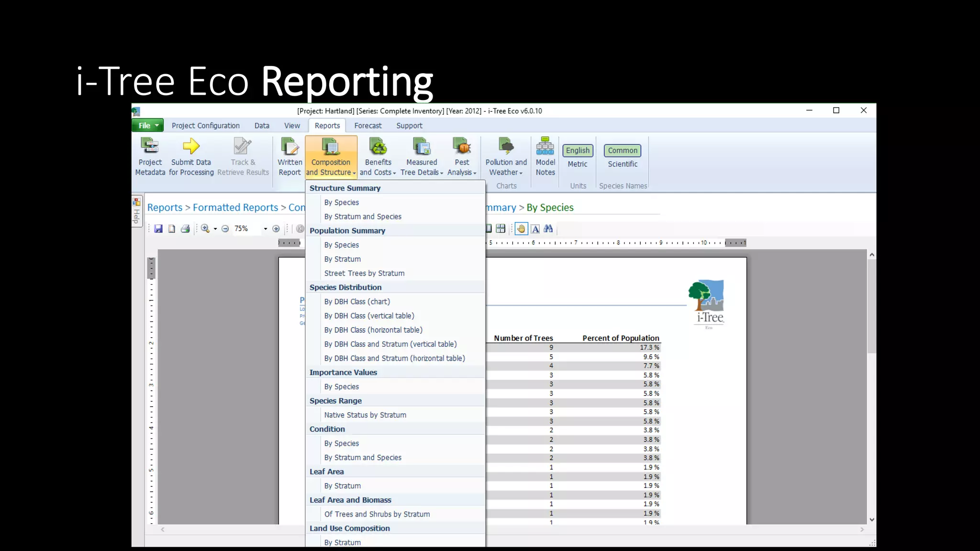980x551 pixels.
Task: Open Written Report
Action: pos(290,157)
